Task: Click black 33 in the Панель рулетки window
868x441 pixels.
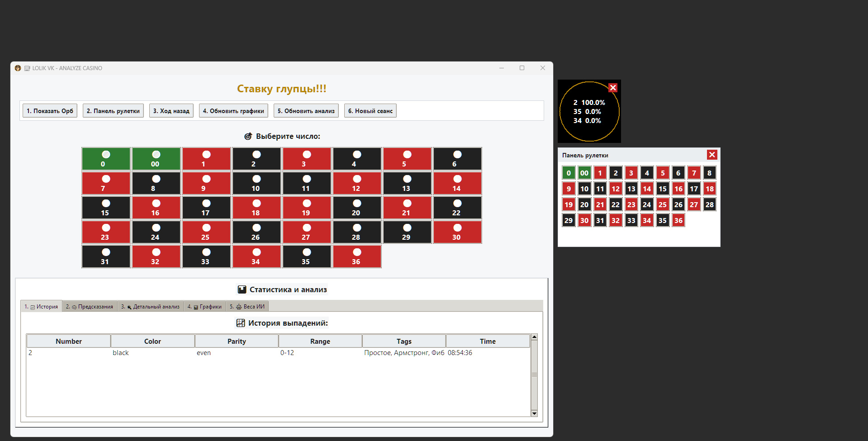Action: tap(631, 220)
